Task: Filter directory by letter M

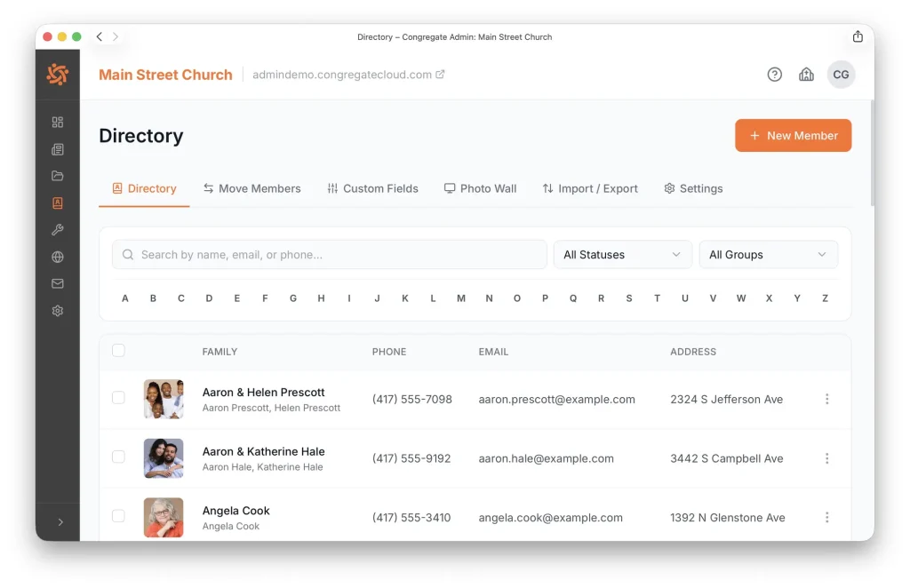Action: tap(461, 298)
